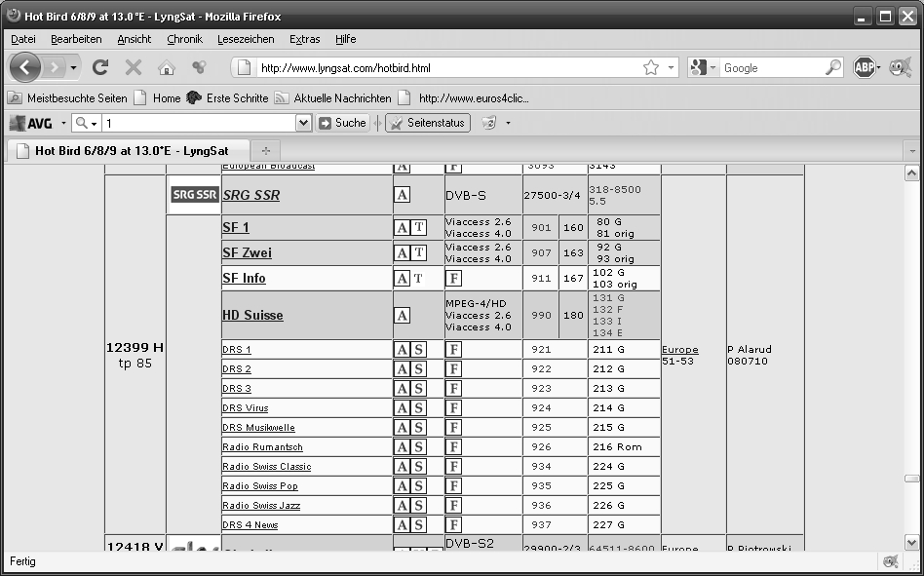Viewport: 924px width, 576px height.
Task: Bookmark this page with the star
Action: [650, 67]
